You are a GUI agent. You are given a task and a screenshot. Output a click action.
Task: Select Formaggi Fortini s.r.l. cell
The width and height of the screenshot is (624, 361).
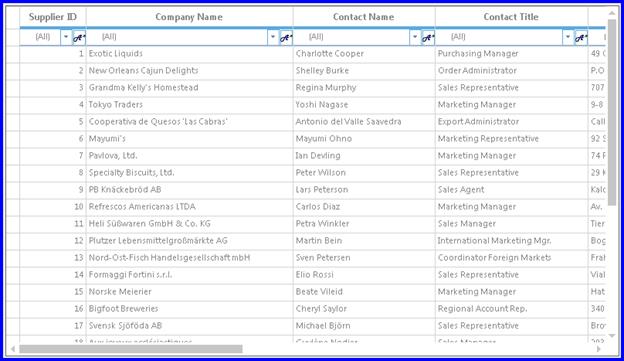pos(189,275)
